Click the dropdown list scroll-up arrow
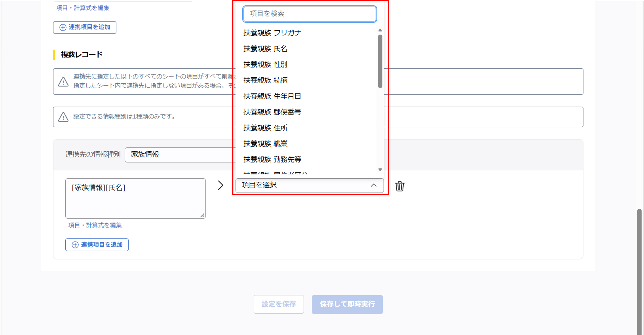This screenshot has height=335, width=644. [x=380, y=30]
